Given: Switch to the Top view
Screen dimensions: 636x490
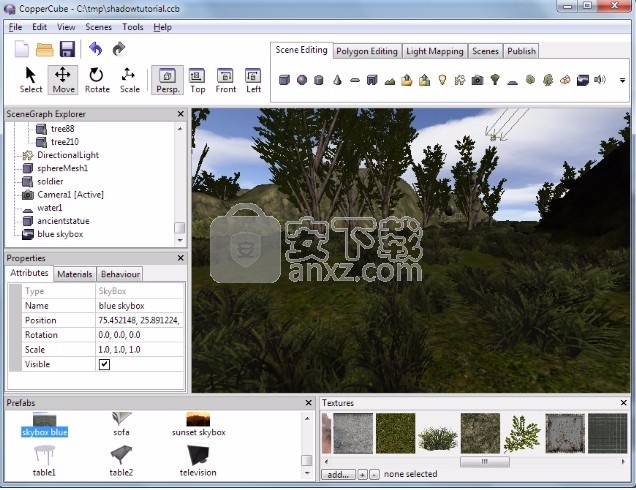Looking at the screenshot, I should (197, 80).
